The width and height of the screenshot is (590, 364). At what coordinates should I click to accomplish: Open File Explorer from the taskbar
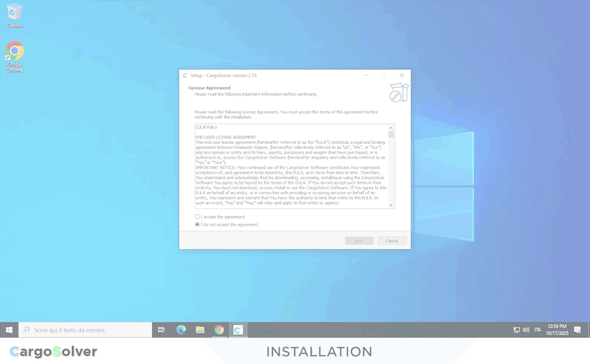click(200, 330)
